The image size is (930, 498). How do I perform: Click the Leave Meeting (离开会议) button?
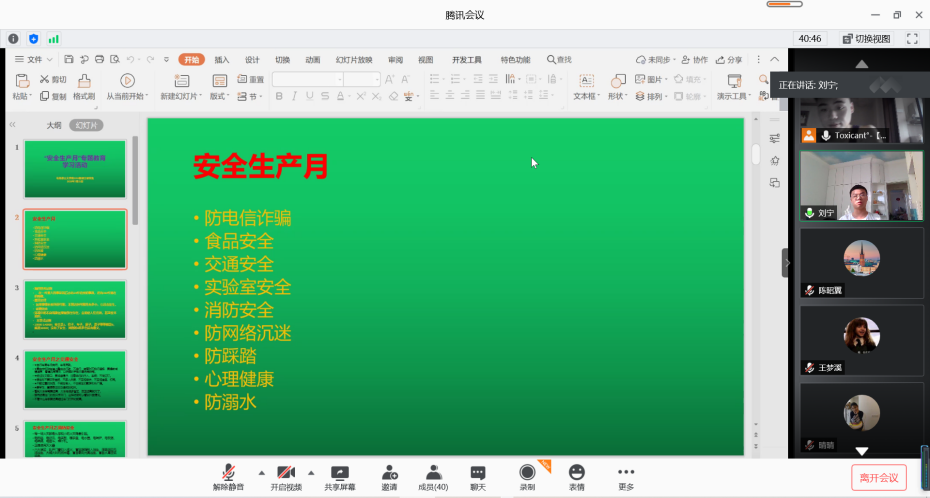click(879, 477)
